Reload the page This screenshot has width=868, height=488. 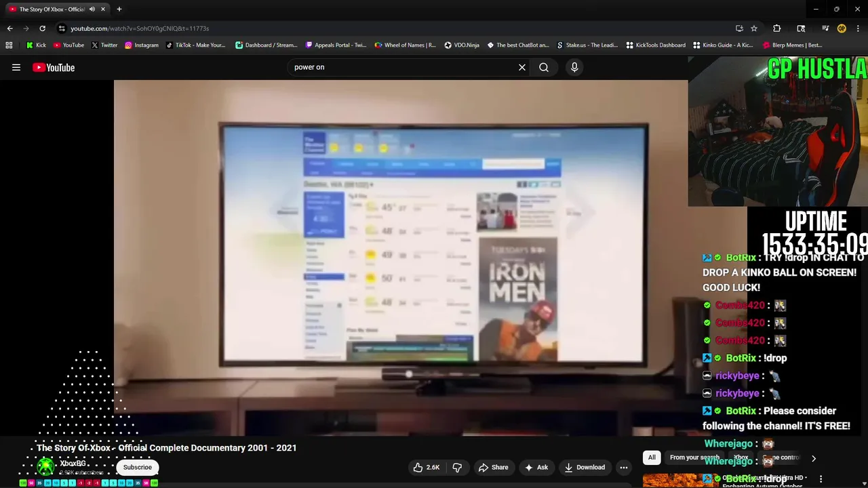tap(42, 28)
